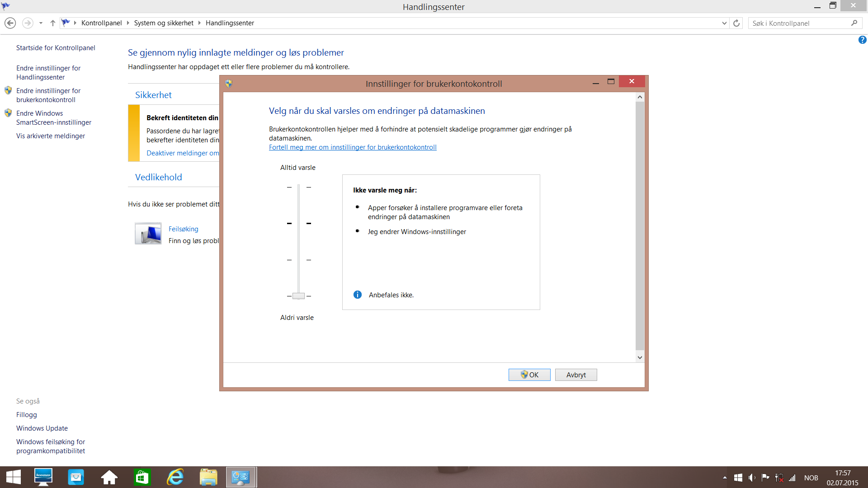Click the volume speaker tray icon
The image size is (868, 488).
[751, 478]
